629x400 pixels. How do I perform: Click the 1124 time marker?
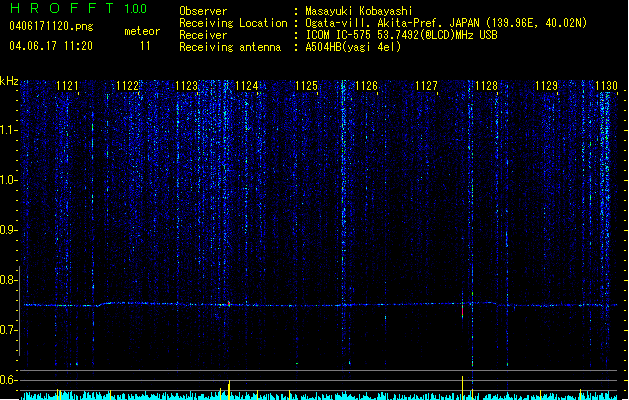(247, 86)
